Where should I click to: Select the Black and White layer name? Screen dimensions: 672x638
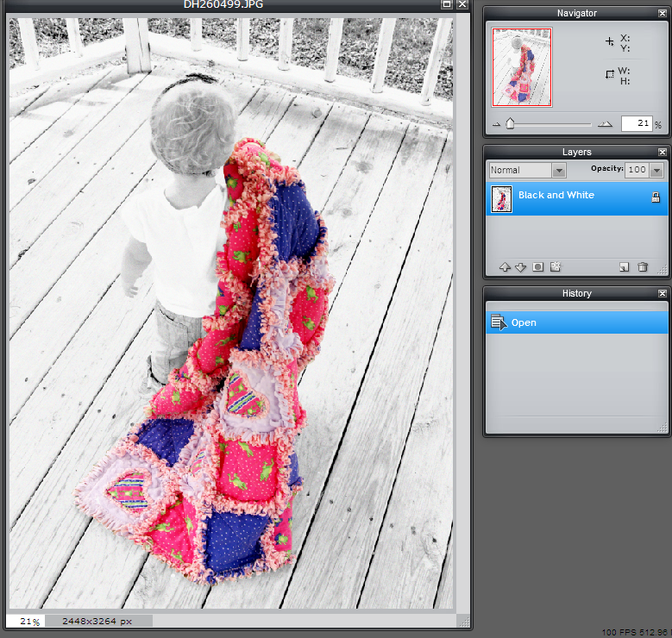(556, 195)
